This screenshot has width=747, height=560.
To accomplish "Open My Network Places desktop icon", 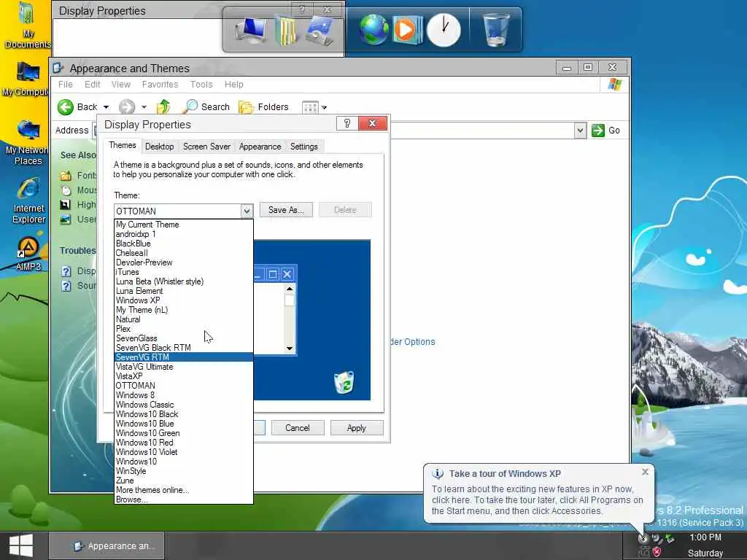I will [x=28, y=142].
